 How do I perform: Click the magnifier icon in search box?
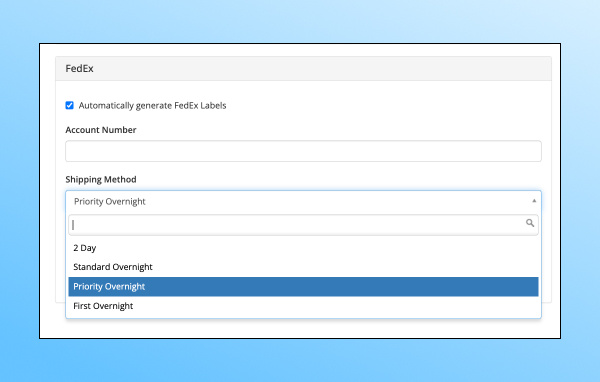pyautogui.click(x=530, y=223)
